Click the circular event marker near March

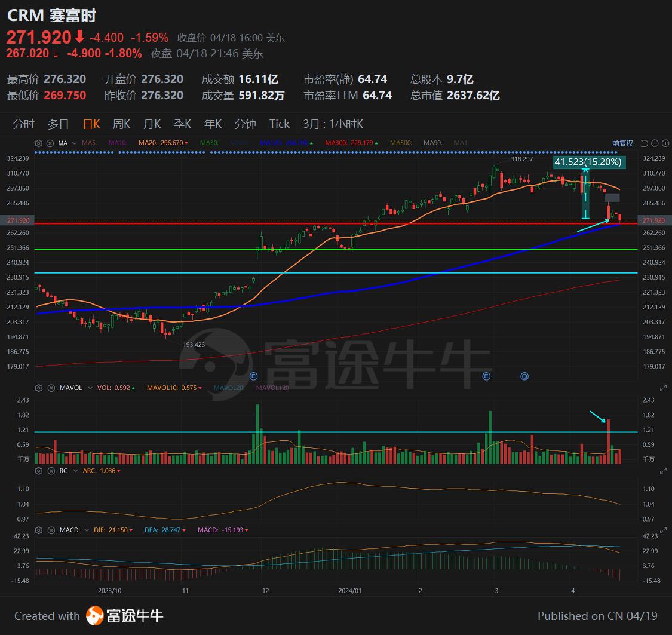tap(524, 376)
